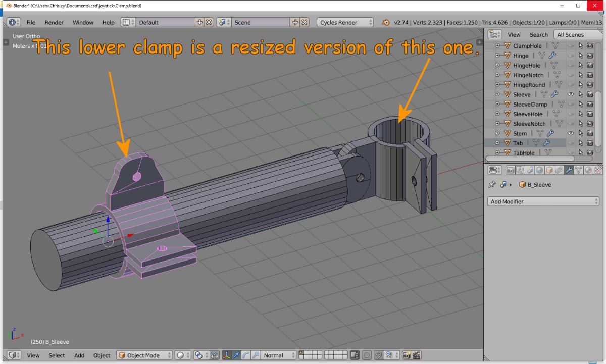Open the Constraints chain-link properties tab
The height and width of the screenshot is (364, 606).
pyautogui.click(x=559, y=170)
